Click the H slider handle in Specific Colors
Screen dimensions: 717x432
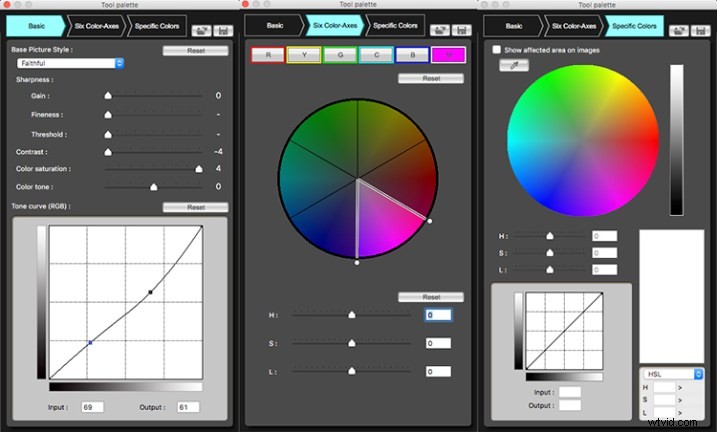pos(550,236)
